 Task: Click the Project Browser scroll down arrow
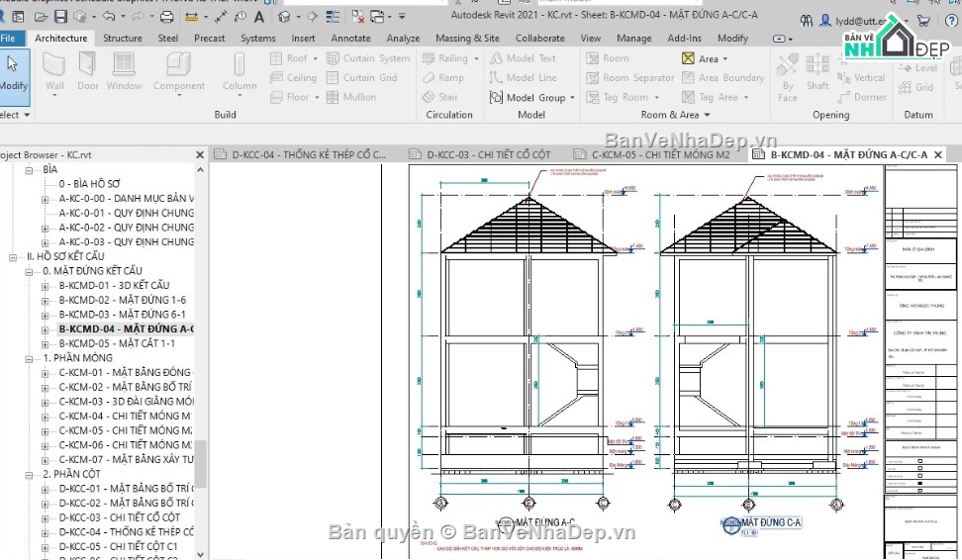pos(201,554)
